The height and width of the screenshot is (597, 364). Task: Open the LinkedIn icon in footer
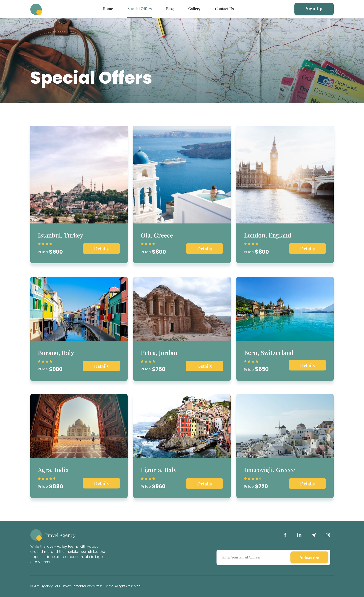(299, 535)
